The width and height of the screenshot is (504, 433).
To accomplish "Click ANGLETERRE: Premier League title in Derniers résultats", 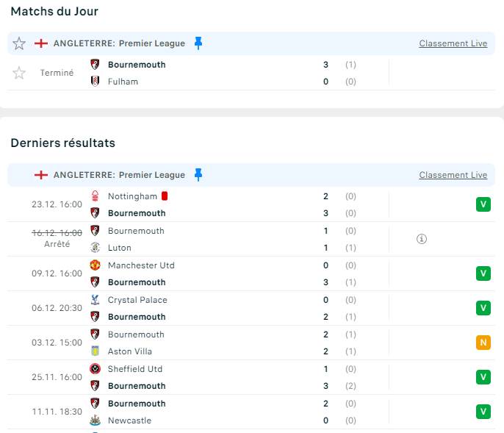I will pos(119,175).
